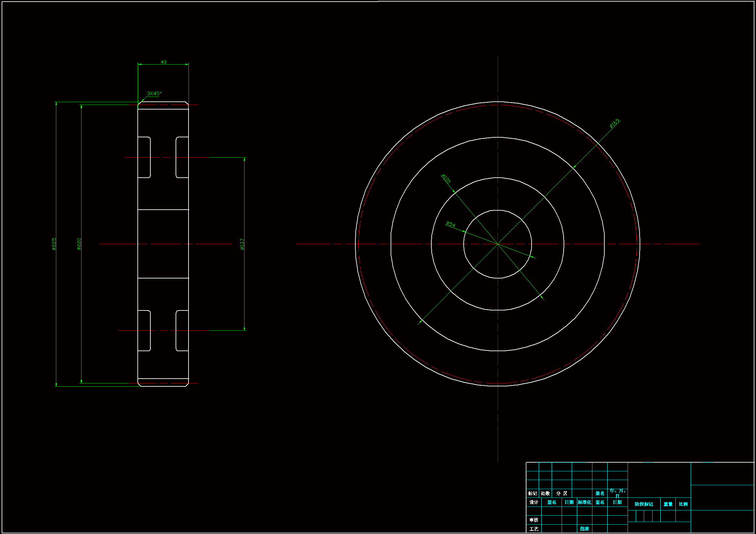The width and height of the screenshot is (756, 534).
Task: Click the 阶段标记 header cell
Action: tap(644, 504)
